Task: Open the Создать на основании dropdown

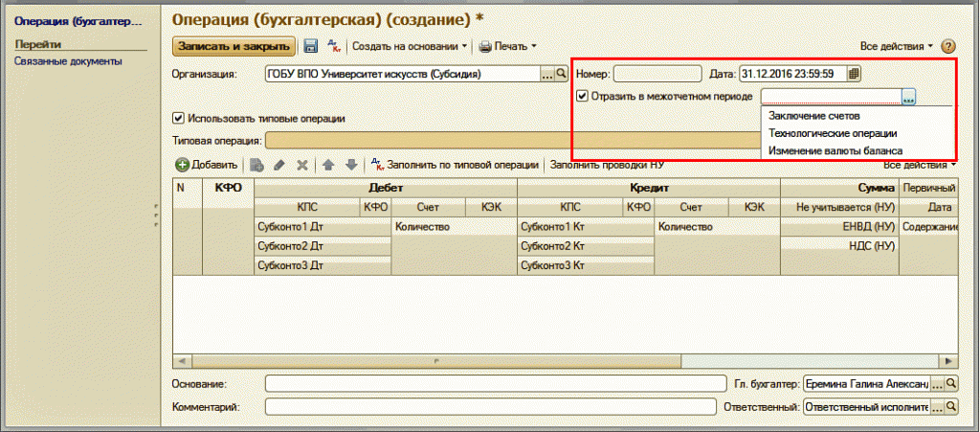Action: (x=410, y=46)
